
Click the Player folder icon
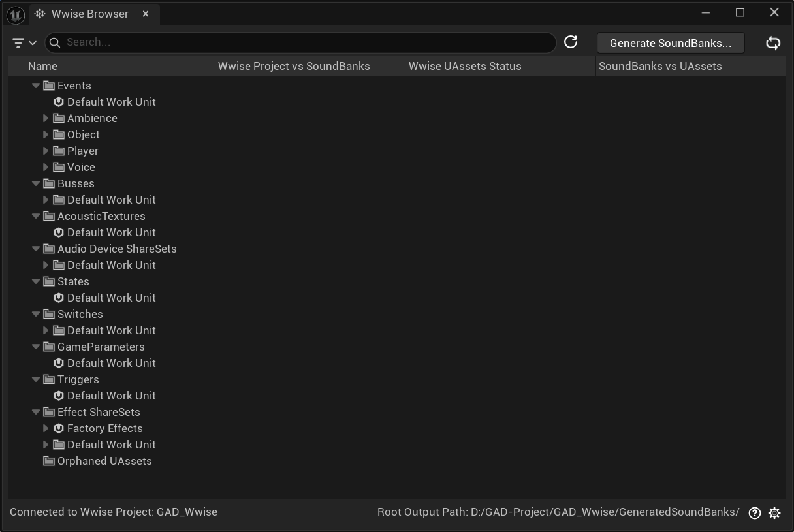[59, 151]
